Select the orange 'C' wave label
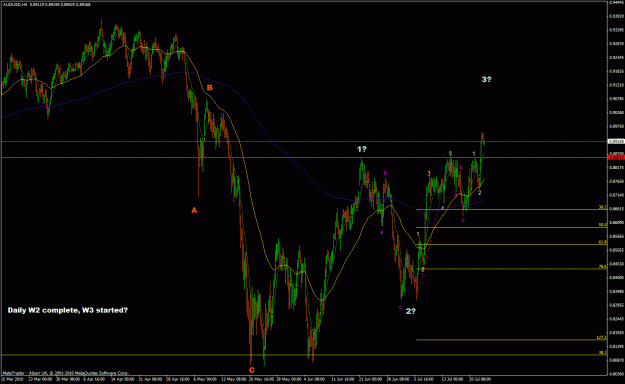 pyautogui.click(x=252, y=370)
